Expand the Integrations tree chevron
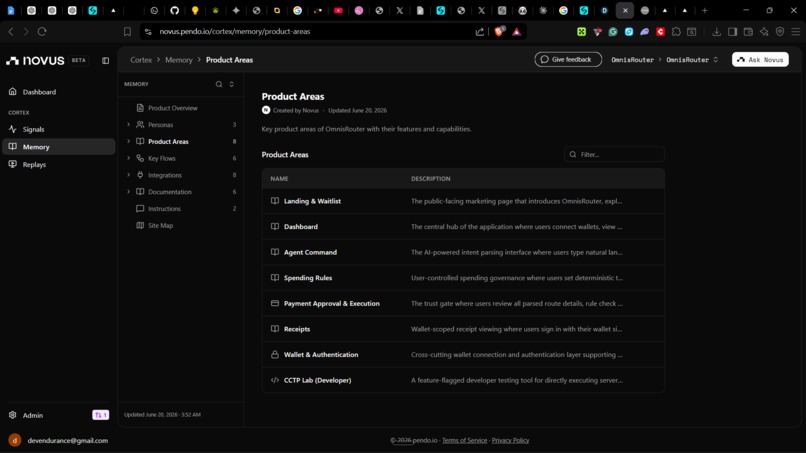Viewport: 806px width, 453px height. click(x=129, y=175)
